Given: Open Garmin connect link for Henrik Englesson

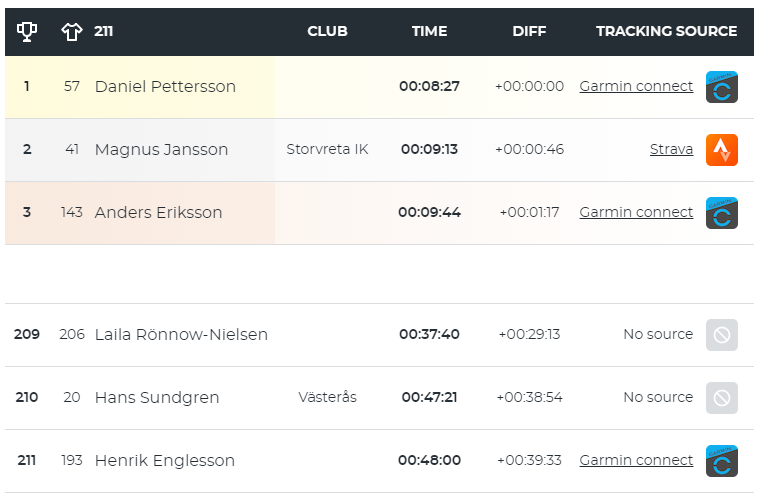Looking at the screenshot, I should coord(636,460).
